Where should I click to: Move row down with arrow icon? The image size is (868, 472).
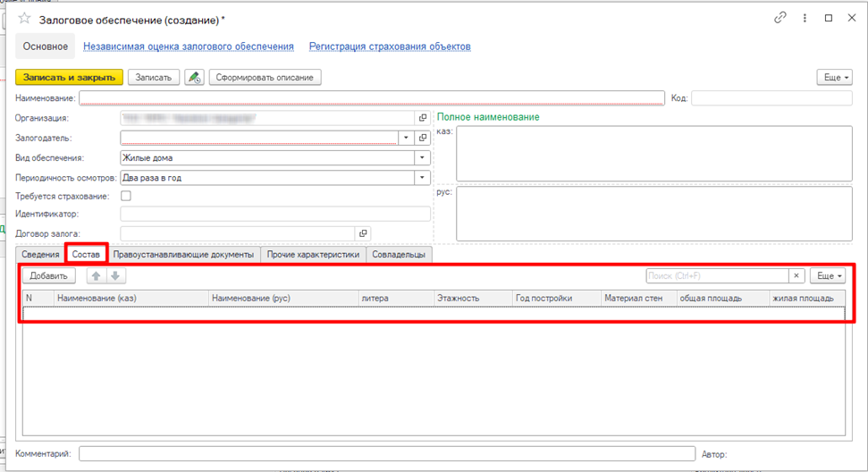pos(115,275)
